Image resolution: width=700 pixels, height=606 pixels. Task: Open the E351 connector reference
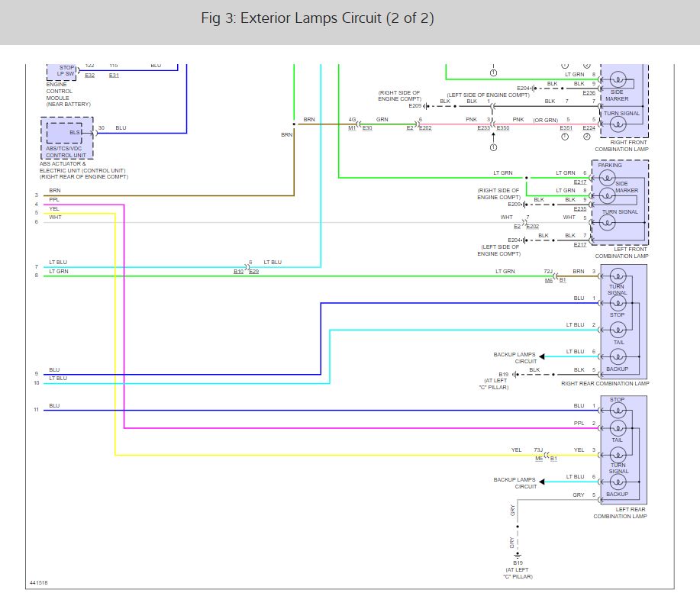[566, 128]
